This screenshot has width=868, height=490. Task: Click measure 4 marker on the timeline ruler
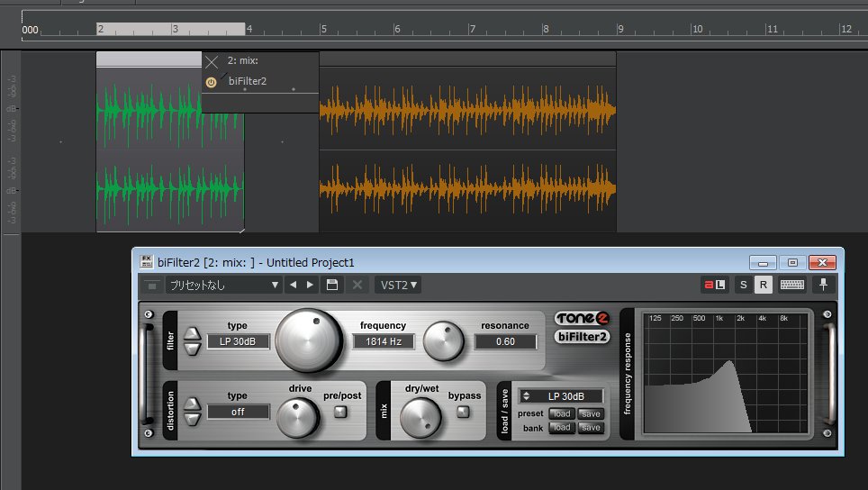click(x=249, y=29)
